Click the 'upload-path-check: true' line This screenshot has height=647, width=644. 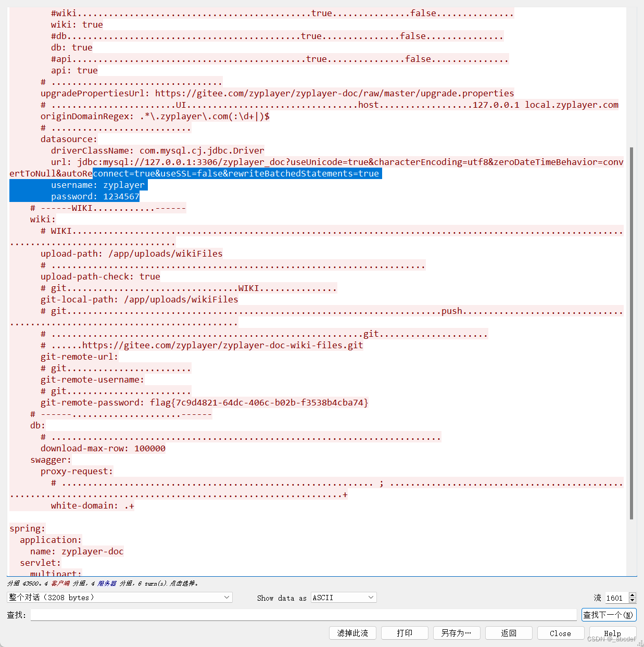click(x=100, y=276)
